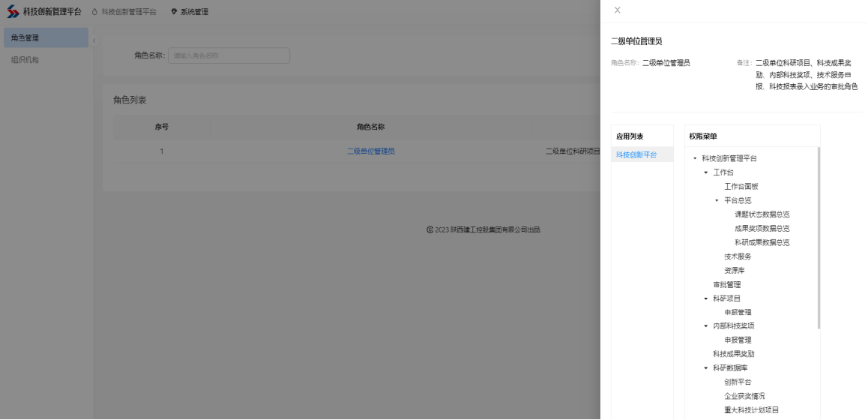The width and height of the screenshot is (868, 420).
Task: Collapse the 内部科技奖项 tree node
Action: 706,326
